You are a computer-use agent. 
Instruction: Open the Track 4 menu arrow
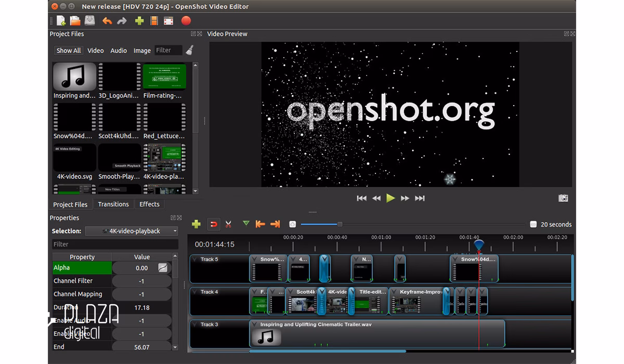point(194,292)
